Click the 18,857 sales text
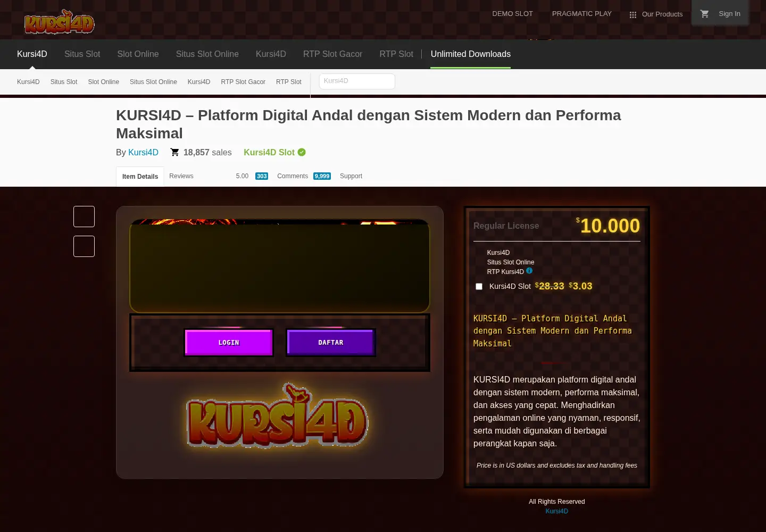 click(x=207, y=153)
